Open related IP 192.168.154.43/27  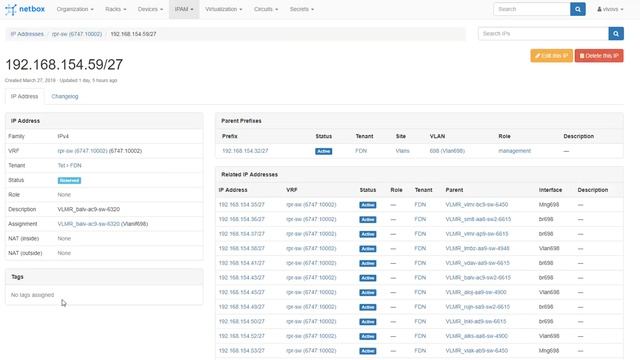pyautogui.click(x=242, y=278)
